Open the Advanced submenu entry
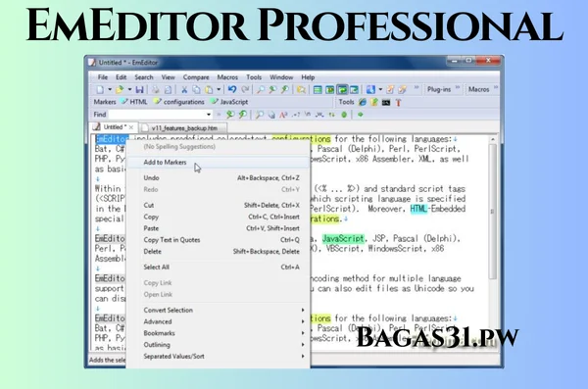 [218, 321]
